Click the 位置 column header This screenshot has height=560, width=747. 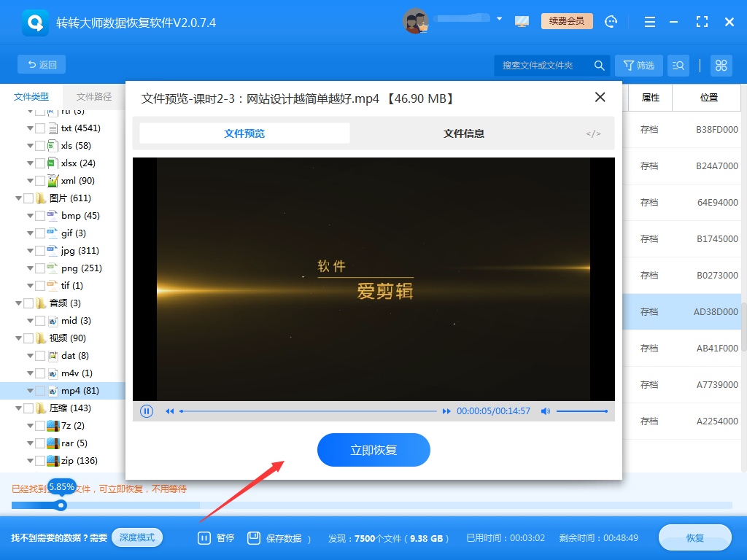coord(708,97)
